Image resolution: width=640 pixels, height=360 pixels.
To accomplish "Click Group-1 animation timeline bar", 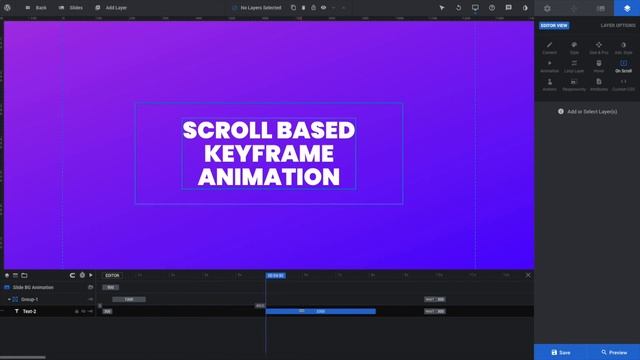I will click(x=129, y=300).
